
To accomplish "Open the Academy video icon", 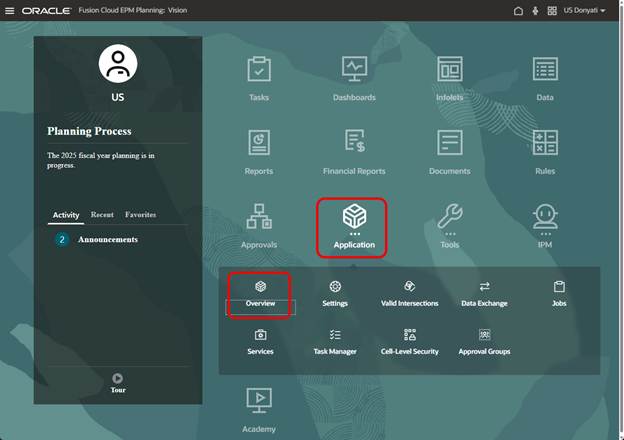I will click(259, 401).
